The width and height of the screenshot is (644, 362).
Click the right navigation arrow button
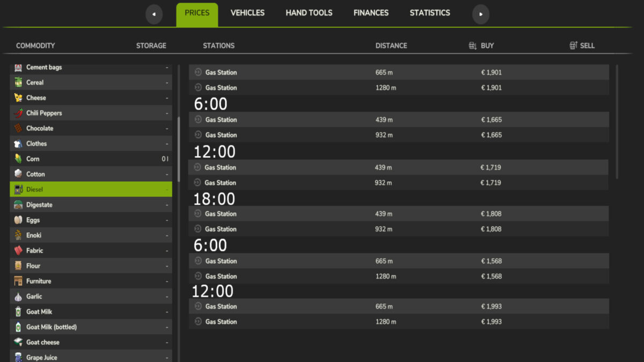pyautogui.click(x=480, y=14)
